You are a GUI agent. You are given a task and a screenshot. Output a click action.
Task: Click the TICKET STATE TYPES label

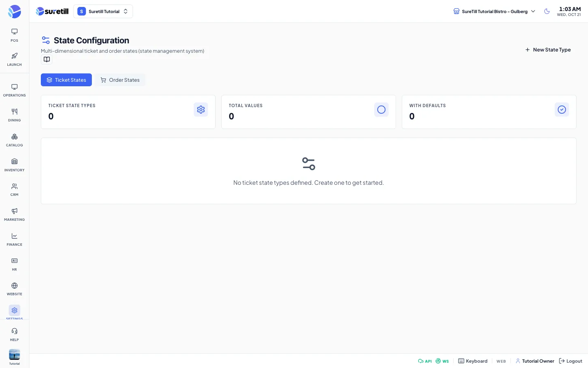(72, 105)
